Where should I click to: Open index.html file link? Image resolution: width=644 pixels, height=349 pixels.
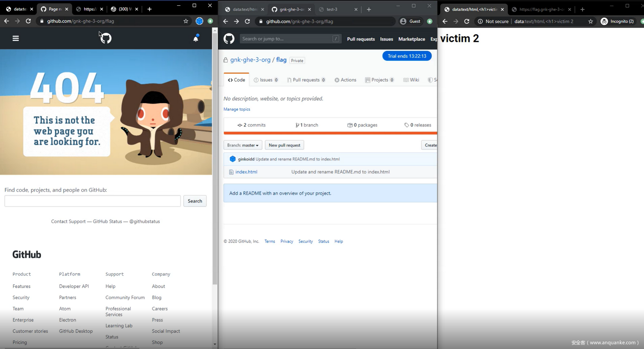point(246,172)
